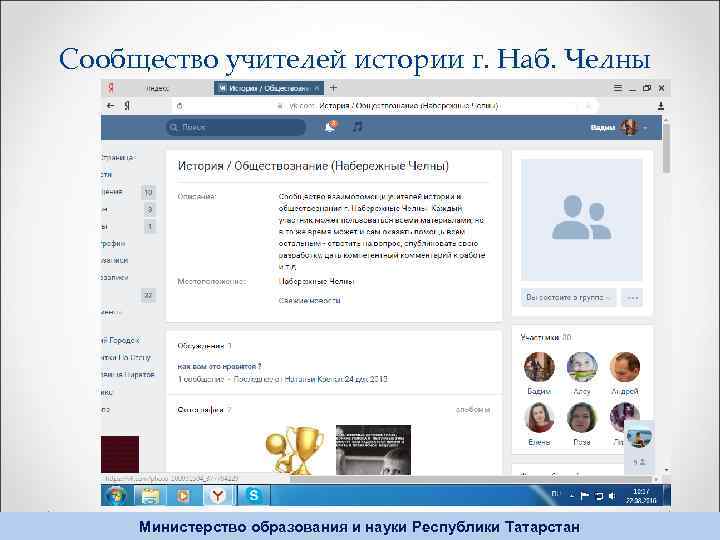Screen dimensions: 720x540
Task: Switch to Yandex Browser on taskbar
Action: point(218,496)
